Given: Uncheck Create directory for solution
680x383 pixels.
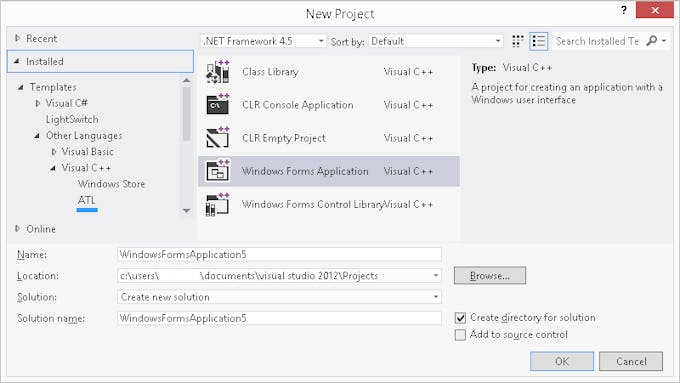Looking at the screenshot, I should pos(460,318).
